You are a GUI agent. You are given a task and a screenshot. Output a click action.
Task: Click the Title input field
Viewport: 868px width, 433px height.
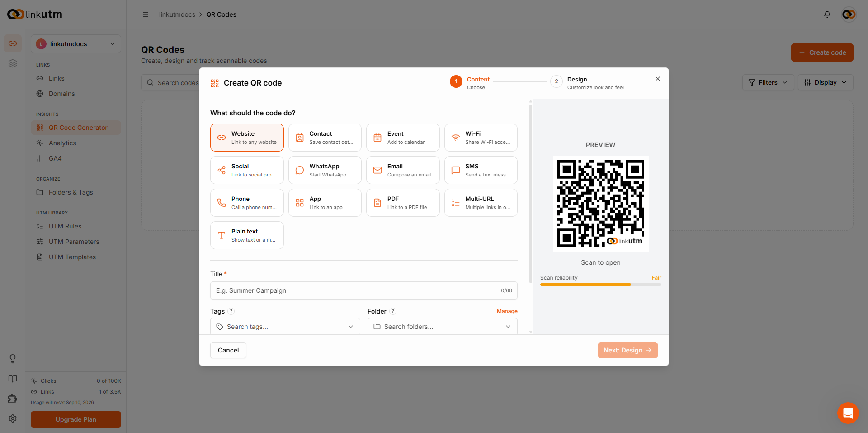(364, 290)
